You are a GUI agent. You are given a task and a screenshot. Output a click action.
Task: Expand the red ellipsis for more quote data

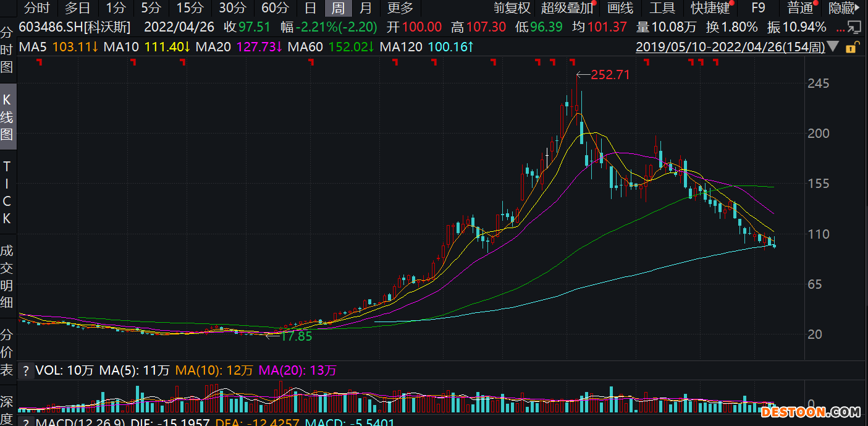point(840,28)
